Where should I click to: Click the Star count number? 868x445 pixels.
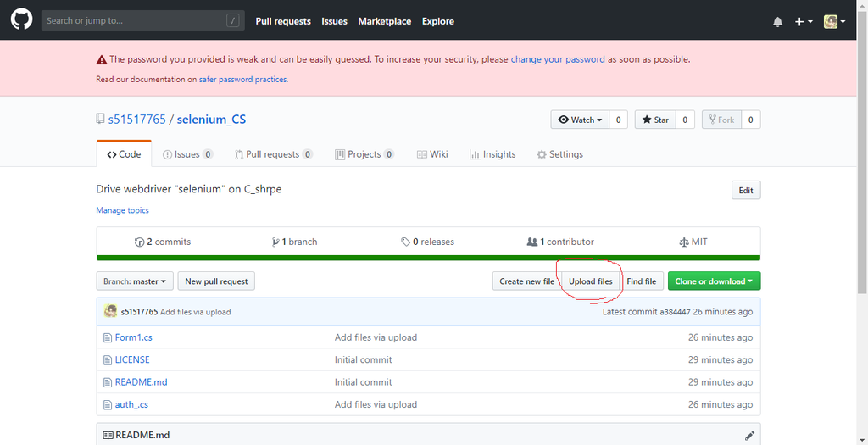point(685,120)
